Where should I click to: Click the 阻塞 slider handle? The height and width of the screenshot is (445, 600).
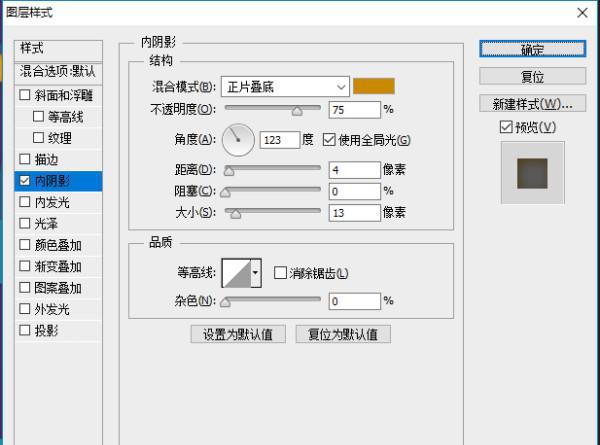[x=225, y=192]
